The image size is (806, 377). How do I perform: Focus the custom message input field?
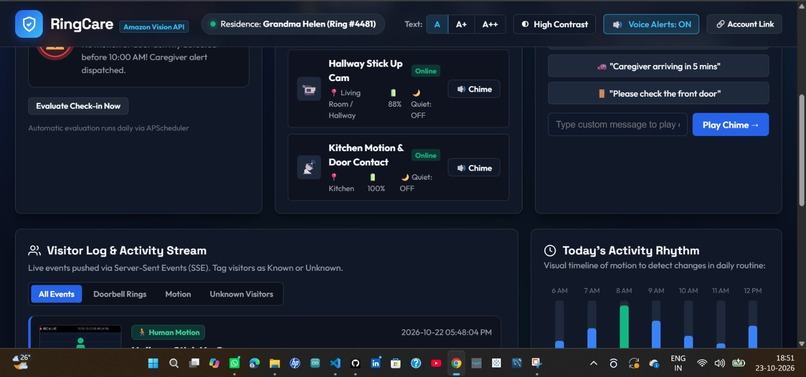tap(617, 124)
